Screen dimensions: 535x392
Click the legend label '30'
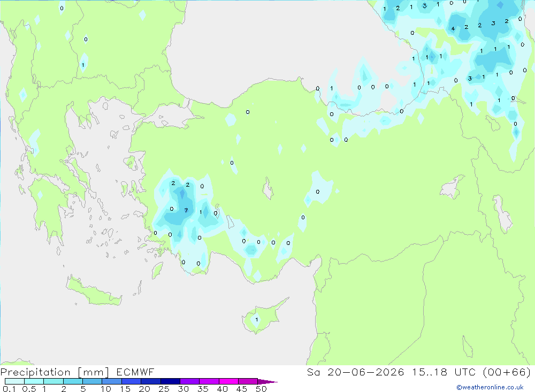[184, 389]
